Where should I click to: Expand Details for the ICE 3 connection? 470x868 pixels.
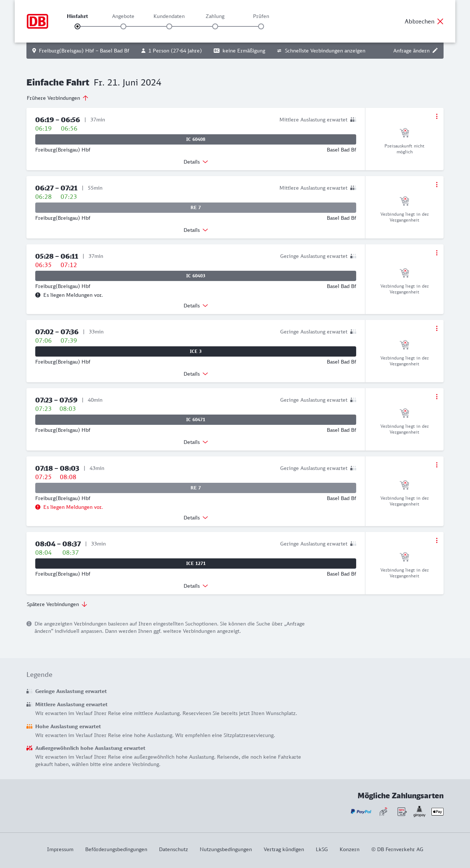[196, 374]
